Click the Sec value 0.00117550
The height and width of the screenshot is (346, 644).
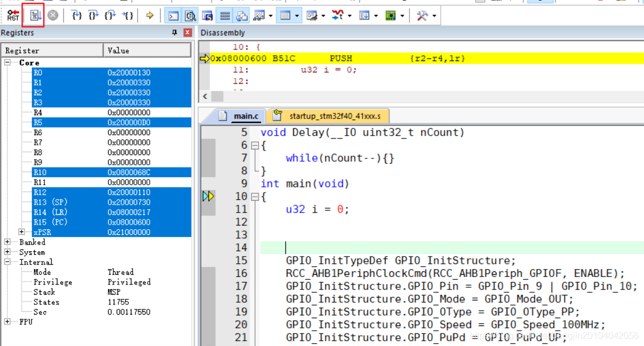pos(129,312)
